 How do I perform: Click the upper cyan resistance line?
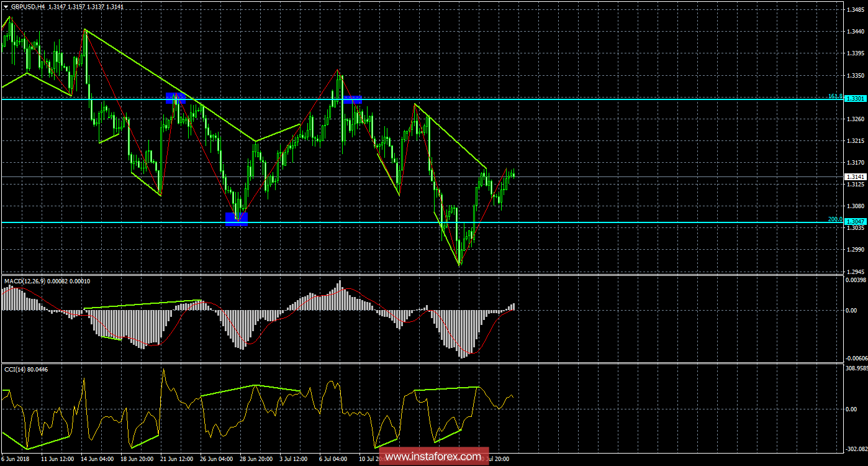[559, 98]
